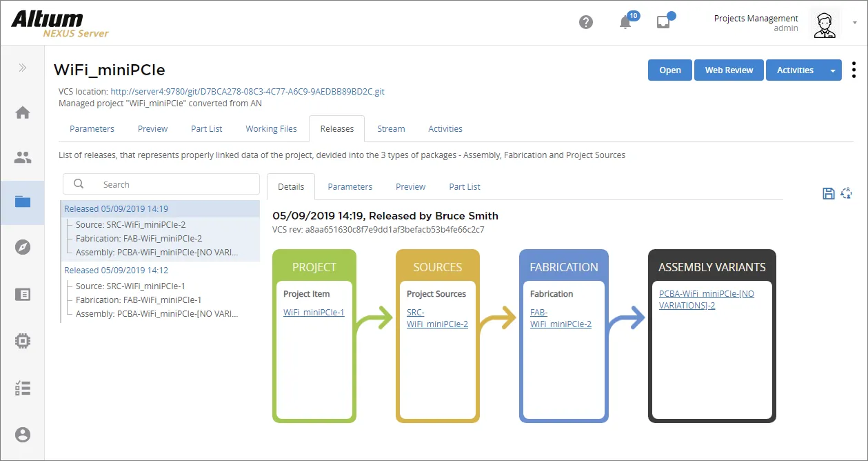Select the Releases tab

[337, 129]
